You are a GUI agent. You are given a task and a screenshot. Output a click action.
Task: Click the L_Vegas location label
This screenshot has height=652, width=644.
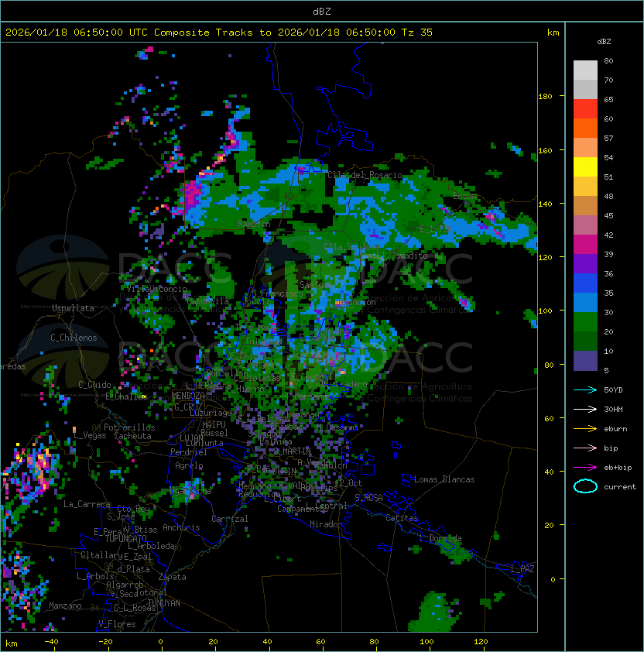coord(90,435)
